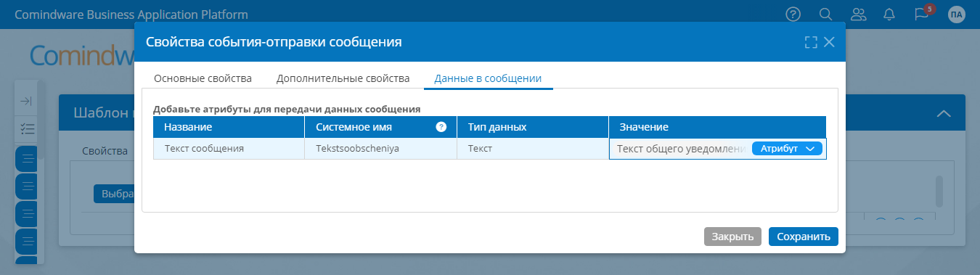Collapse the background panel with chevron up
This screenshot has width=980, height=275.
tap(944, 113)
